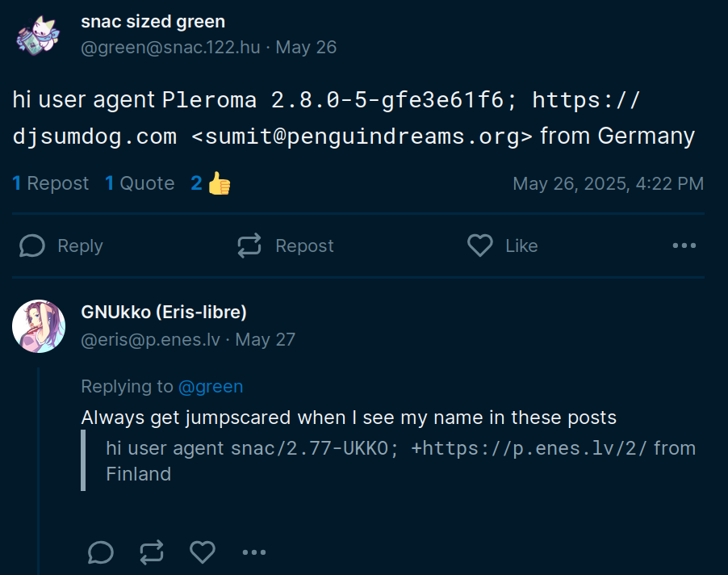
Task: Open snac sized green's cat avatar
Action: point(39,36)
